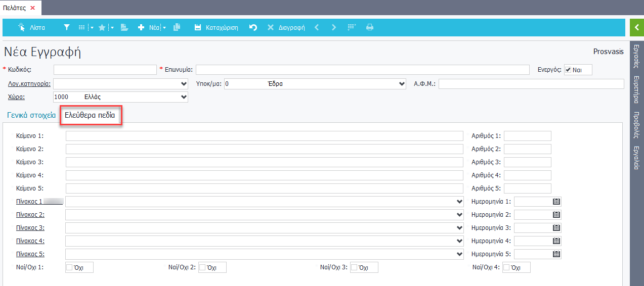Click the printer icon in toolbar
The height and width of the screenshot is (286, 644).
point(370,28)
